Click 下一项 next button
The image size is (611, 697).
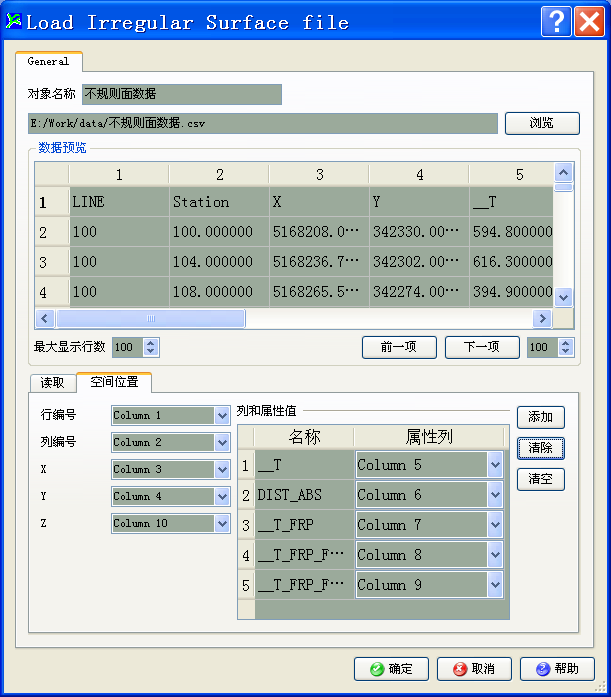[482, 347]
